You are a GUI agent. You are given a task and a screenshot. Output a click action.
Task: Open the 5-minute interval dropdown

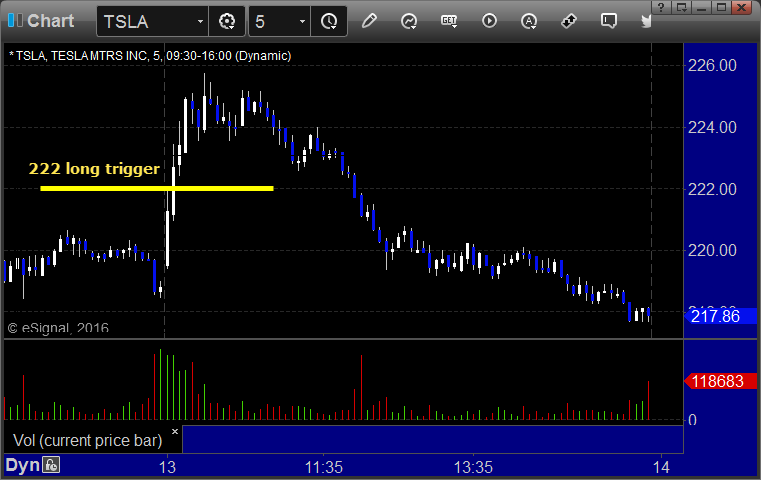(x=302, y=22)
